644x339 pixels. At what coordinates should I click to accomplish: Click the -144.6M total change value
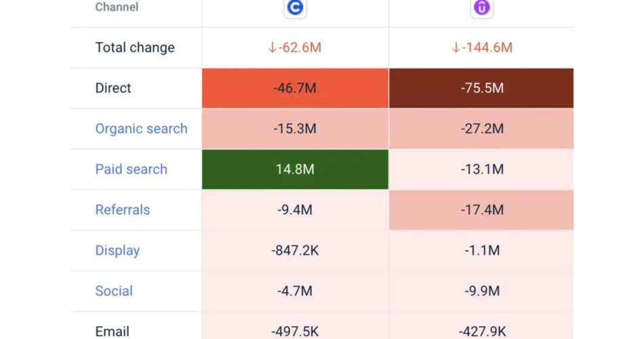click(482, 47)
